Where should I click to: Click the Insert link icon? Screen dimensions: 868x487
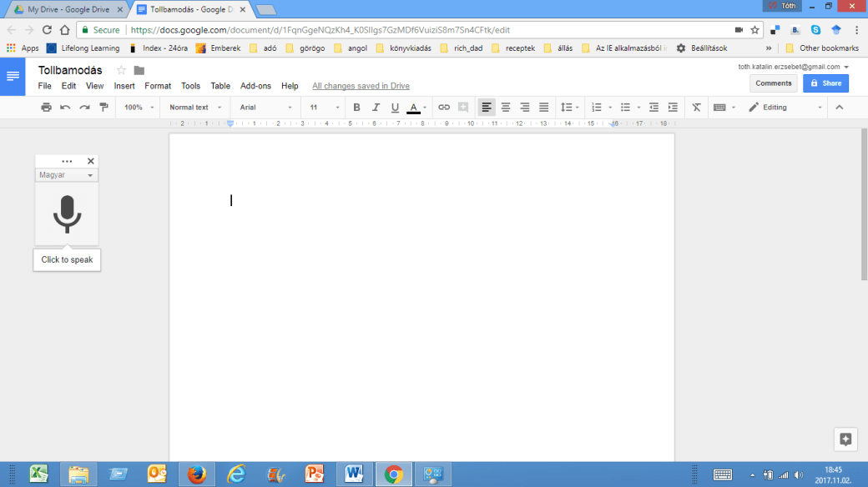click(444, 108)
